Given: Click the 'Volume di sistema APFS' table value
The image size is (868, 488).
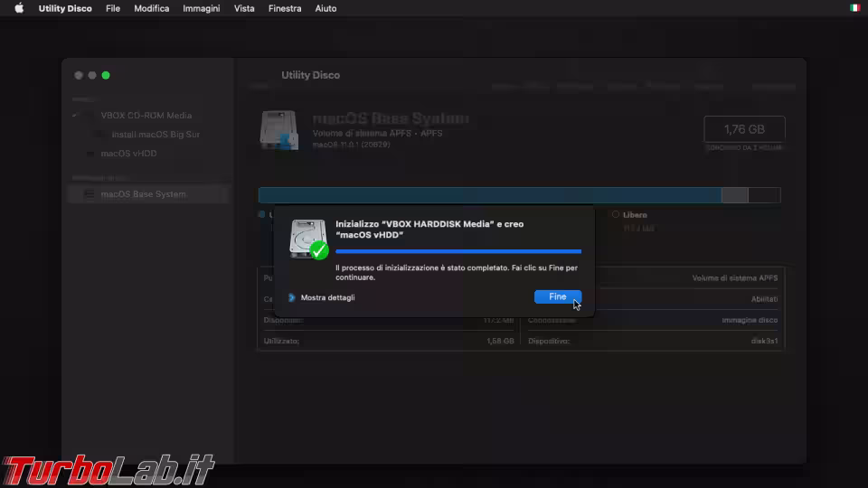Looking at the screenshot, I should [x=734, y=277].
